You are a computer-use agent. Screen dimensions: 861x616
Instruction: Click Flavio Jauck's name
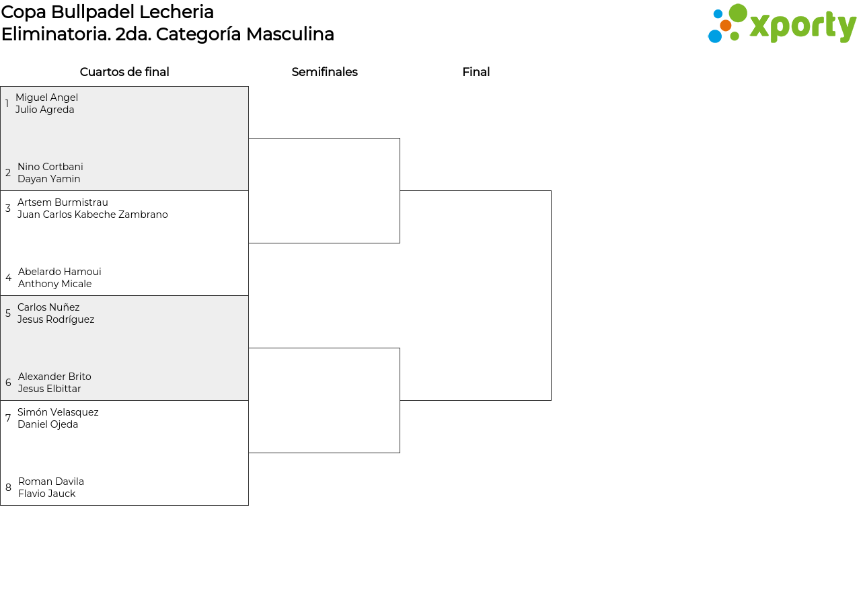click(46, 494)
